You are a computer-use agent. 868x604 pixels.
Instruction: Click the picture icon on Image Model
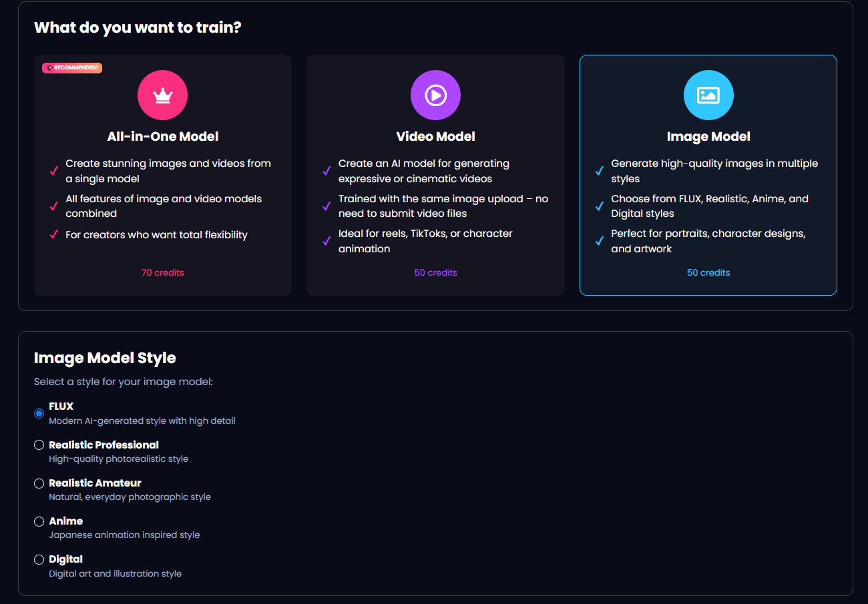708,95
